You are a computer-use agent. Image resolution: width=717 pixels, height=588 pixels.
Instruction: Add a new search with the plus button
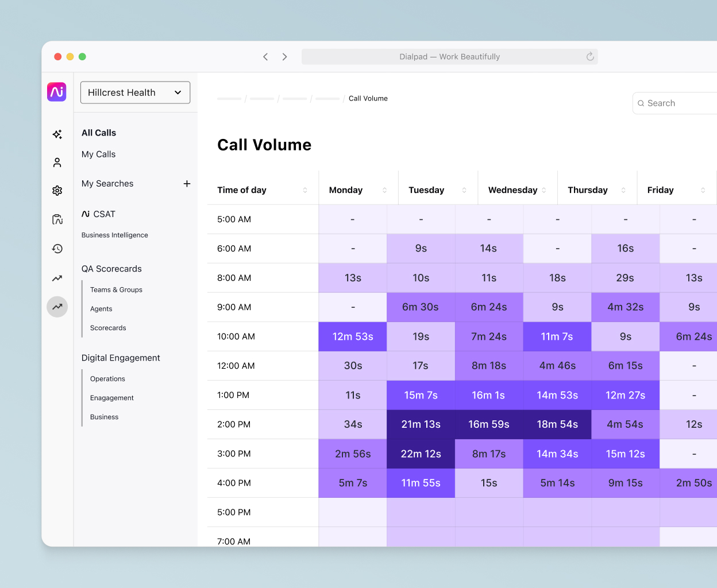[187, 184]
